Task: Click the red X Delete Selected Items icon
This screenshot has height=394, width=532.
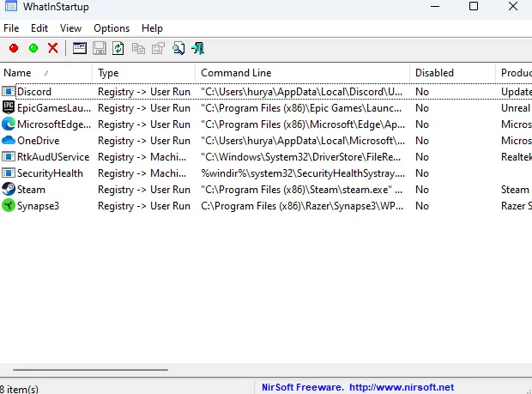Action: point(53,49)
